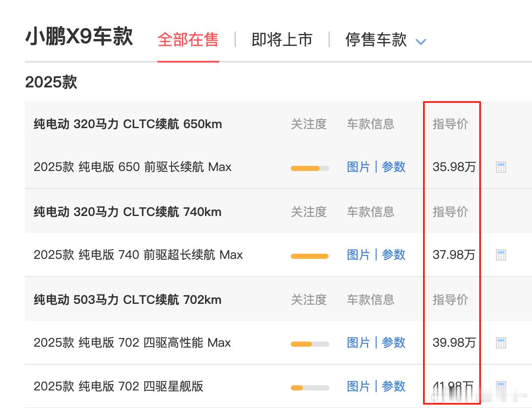The image size is (532, 408).
Task: Open model 2025款 纯电版 702 四驱星舰版
Action: pyautogui.click(x=118, y=386)
